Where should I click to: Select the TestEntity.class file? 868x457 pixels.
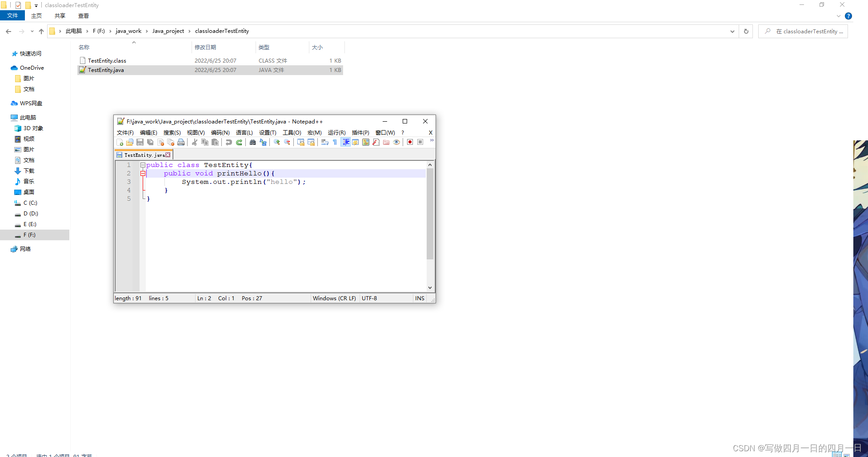(x=107, y=61)
